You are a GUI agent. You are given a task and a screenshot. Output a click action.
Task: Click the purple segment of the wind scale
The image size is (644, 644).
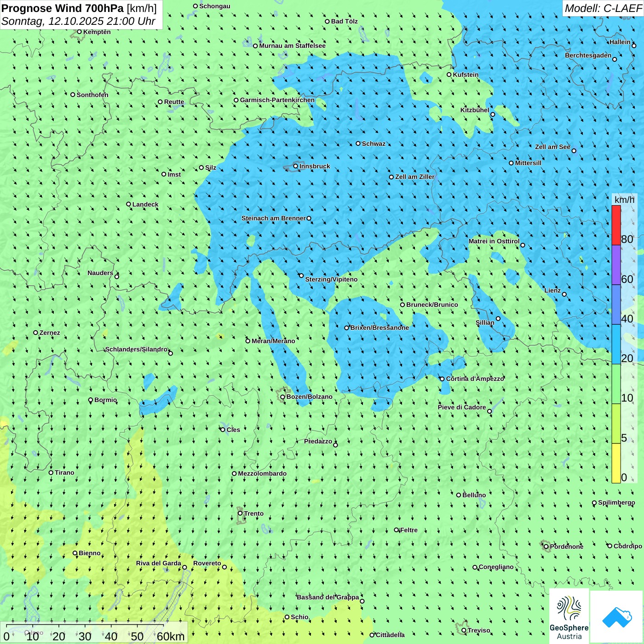[616, 265]
